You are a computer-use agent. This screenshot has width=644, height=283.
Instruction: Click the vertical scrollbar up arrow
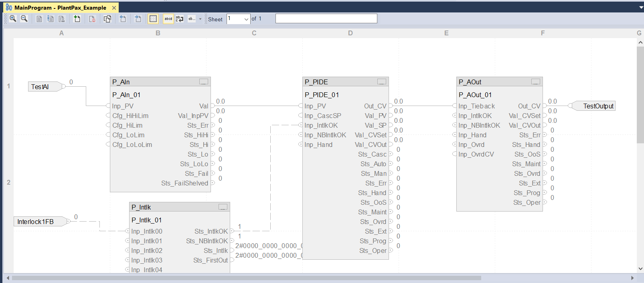pyautogui.click(x=640, y=42)
